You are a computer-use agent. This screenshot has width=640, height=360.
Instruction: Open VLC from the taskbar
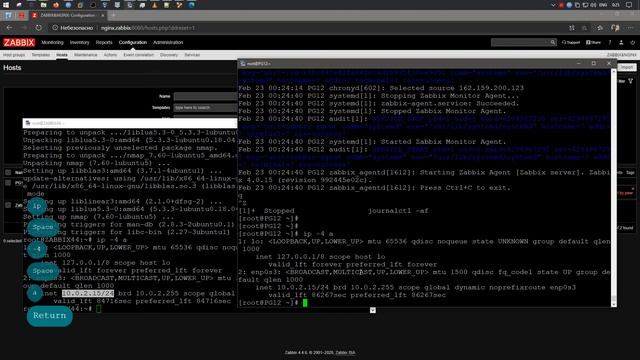(x=154, y=5)
